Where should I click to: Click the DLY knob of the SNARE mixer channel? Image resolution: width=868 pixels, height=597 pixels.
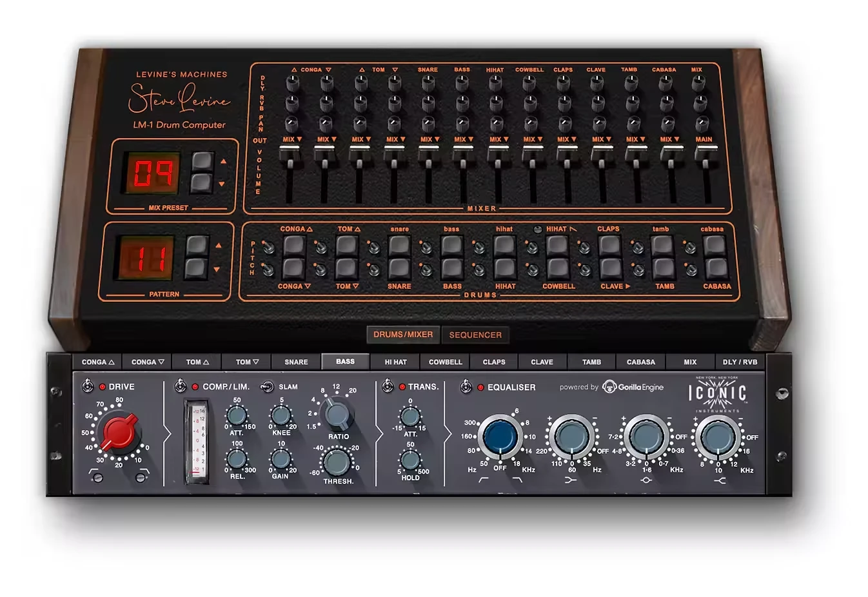point(428,83)
